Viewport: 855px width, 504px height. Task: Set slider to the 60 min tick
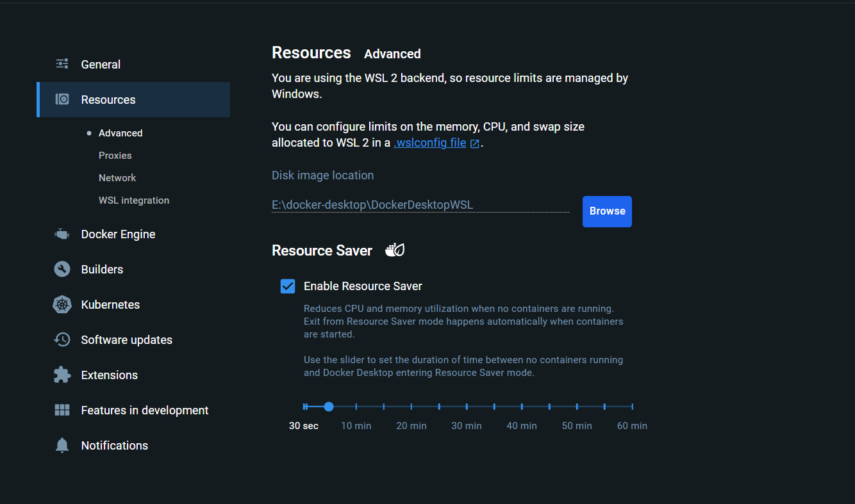pyautogui.click(x=632, y=407)
